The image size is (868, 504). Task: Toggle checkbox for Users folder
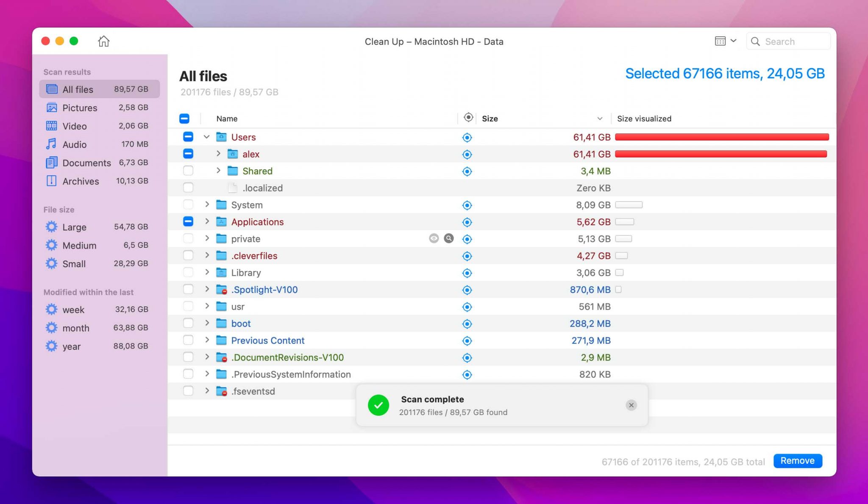pyautogui.click(x=188, y=137)
